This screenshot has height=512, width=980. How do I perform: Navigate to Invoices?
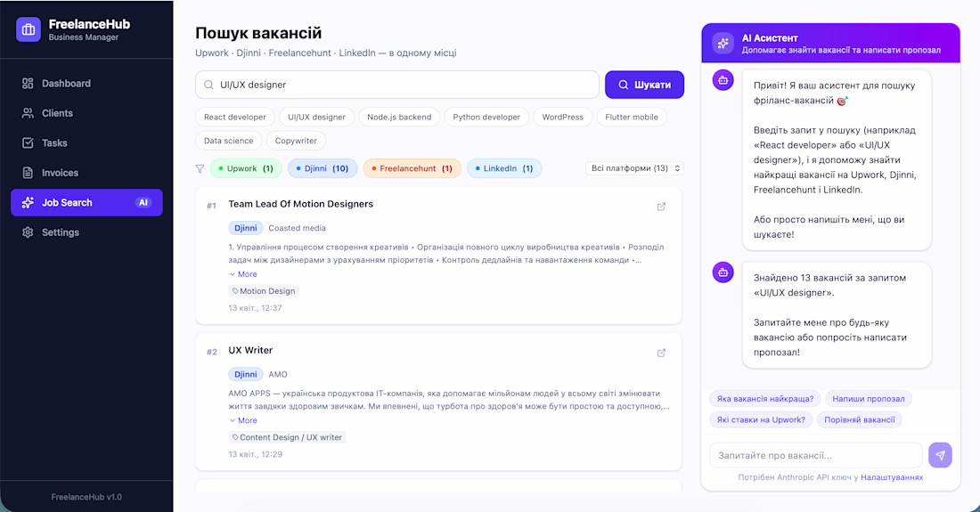coord(87,173)
